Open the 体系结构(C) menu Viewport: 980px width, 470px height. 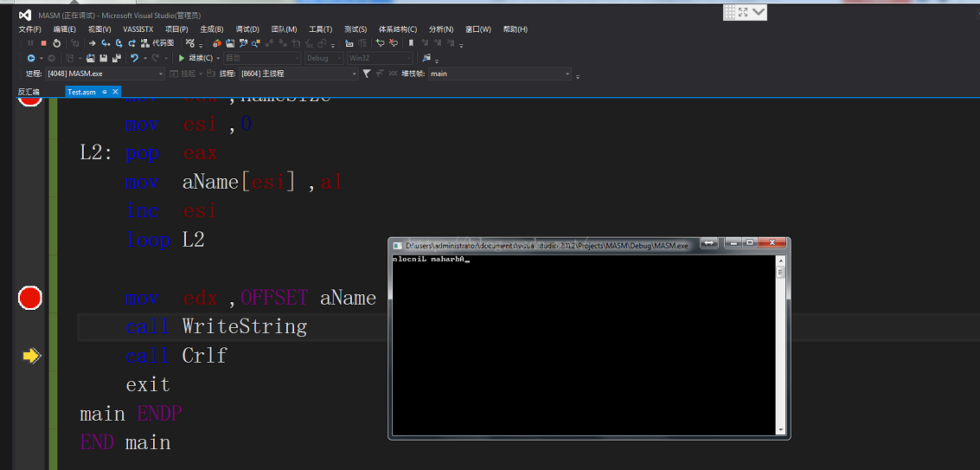pos(398,29)
